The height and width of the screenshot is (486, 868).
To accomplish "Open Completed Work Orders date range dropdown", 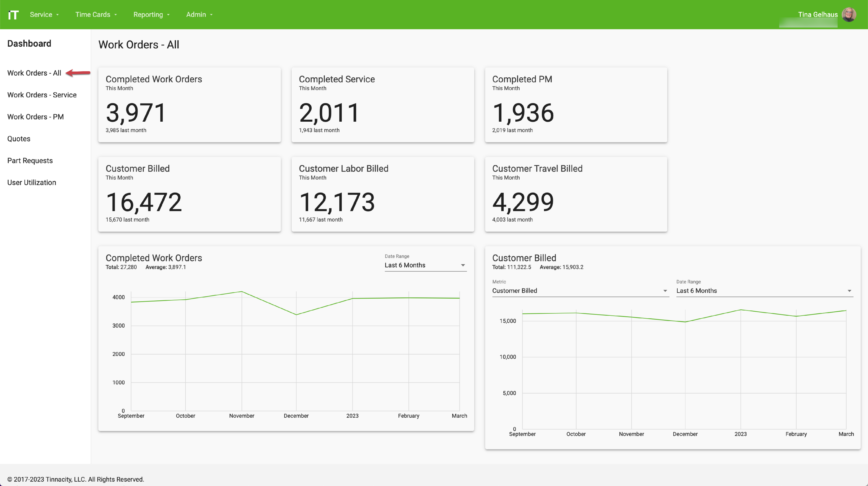I will [425, 265].
